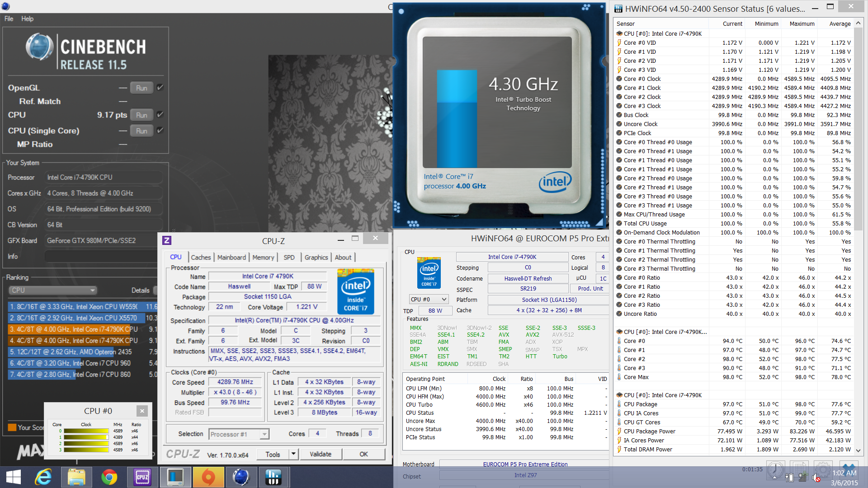Click the Tools button in CPU-Z

coord(273,454)
